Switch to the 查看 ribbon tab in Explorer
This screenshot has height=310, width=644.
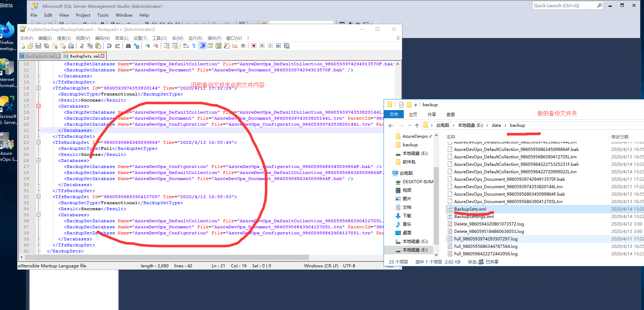tap(450, 114)
